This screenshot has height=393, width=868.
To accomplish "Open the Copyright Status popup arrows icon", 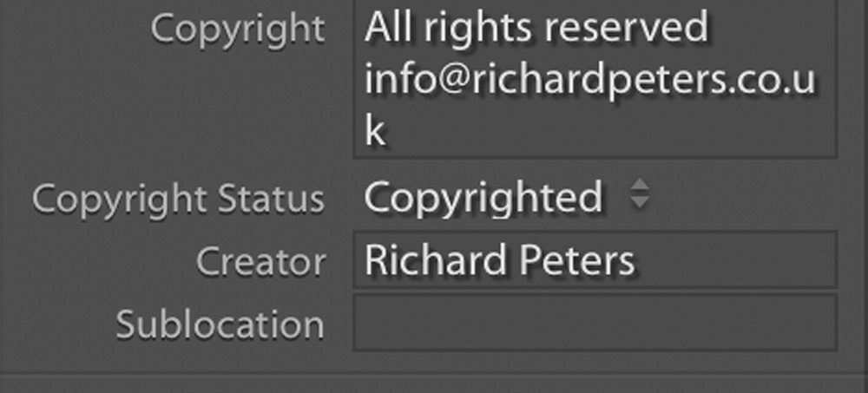I will coord(640,193).
